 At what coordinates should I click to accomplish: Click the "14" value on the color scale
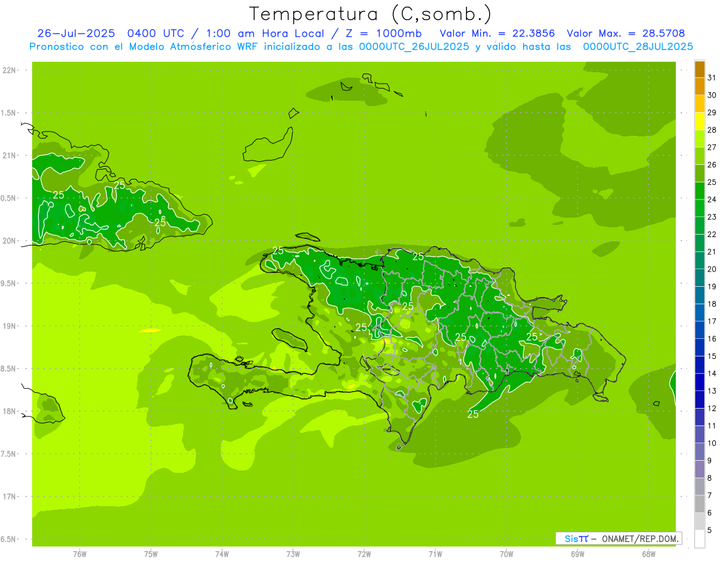tap(712, 373)
